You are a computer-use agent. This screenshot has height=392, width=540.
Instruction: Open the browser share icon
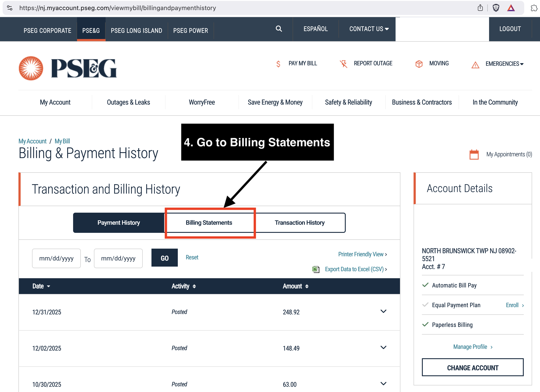tap(480, 8)
